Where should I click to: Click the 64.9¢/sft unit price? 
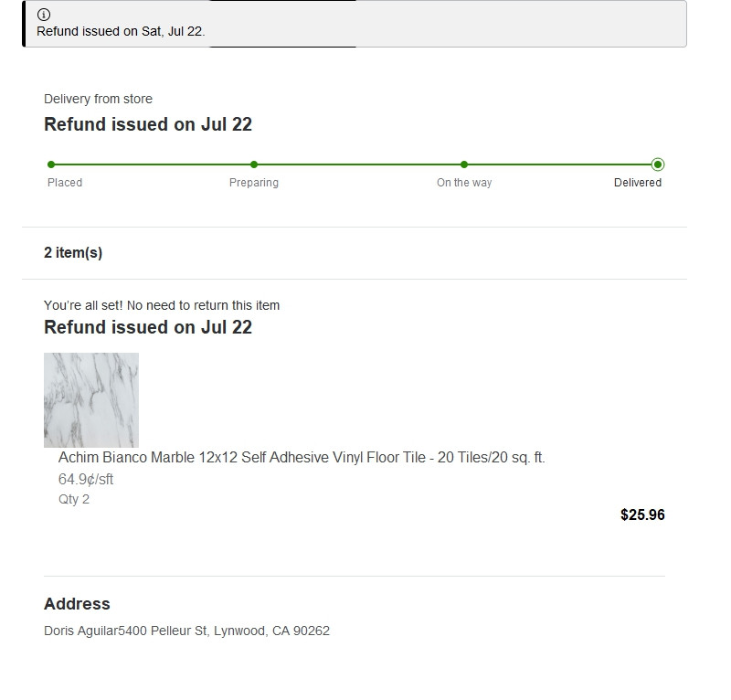click(x=86, y=480)
